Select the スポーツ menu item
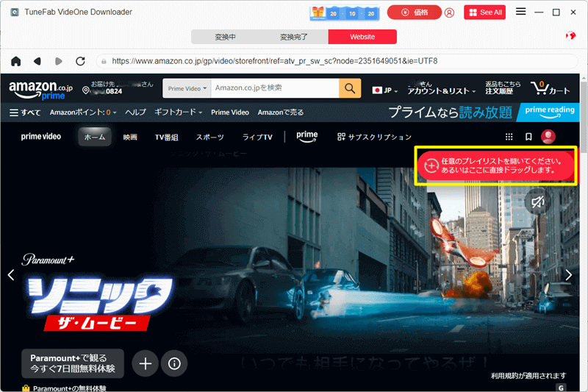588x392 pixels. [x=210, y=138]
